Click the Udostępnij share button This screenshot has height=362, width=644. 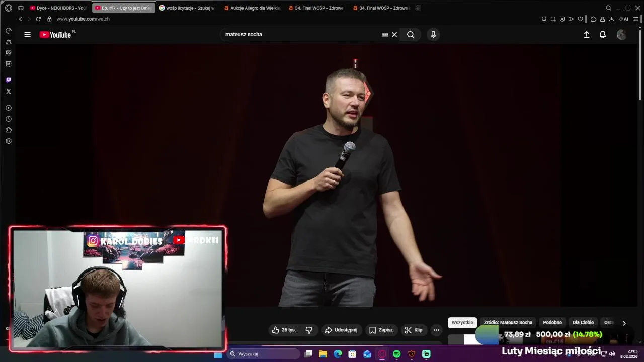pyautogui.click(x=341, y=330)
